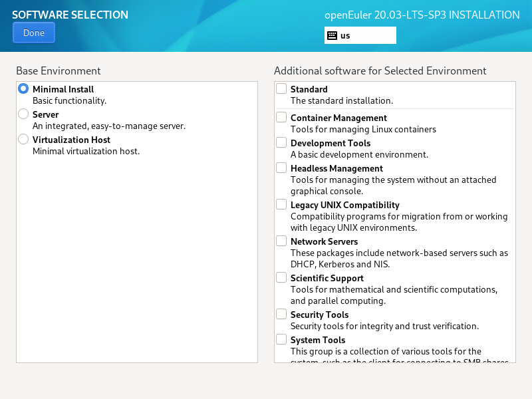The width and height of the screenshot is (532, 399).
Task: Click the Security Tools description line
Action: pyautogui.click(x=384, y=327)
